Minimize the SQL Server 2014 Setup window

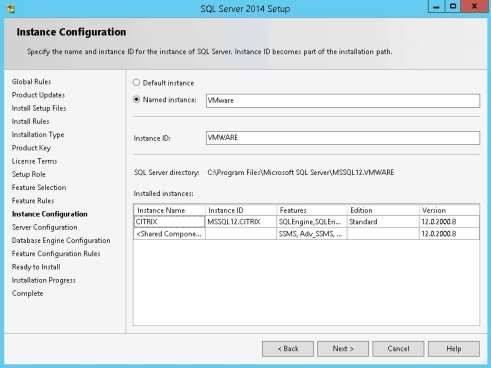[436, 6]
